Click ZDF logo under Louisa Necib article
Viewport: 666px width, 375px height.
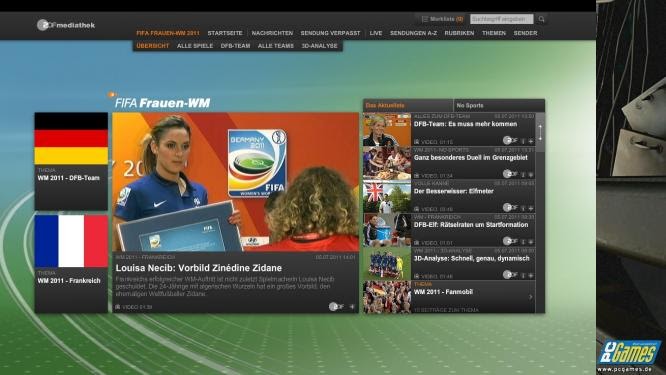(x=336, y=306)
